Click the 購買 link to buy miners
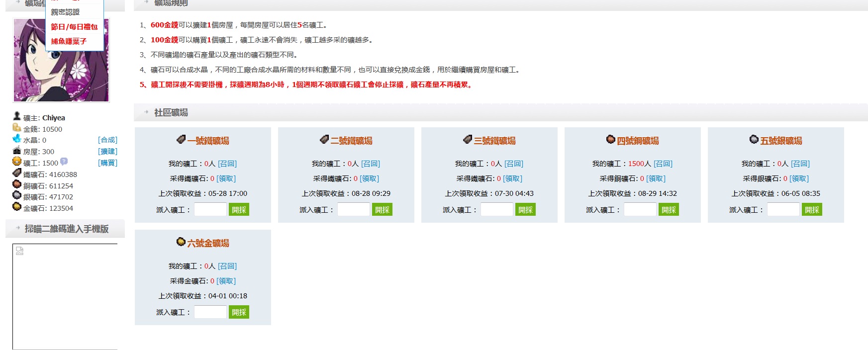The image size is (868, 350). coord(107,163)
